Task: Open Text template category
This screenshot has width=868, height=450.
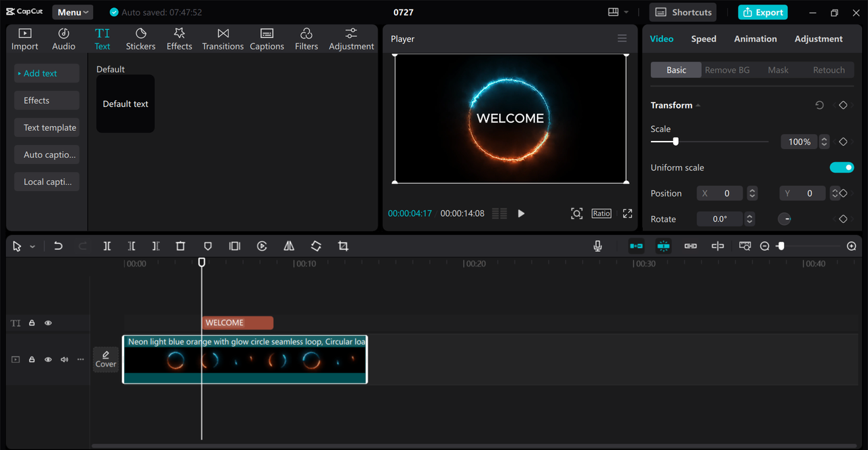Action: (47, 127)
